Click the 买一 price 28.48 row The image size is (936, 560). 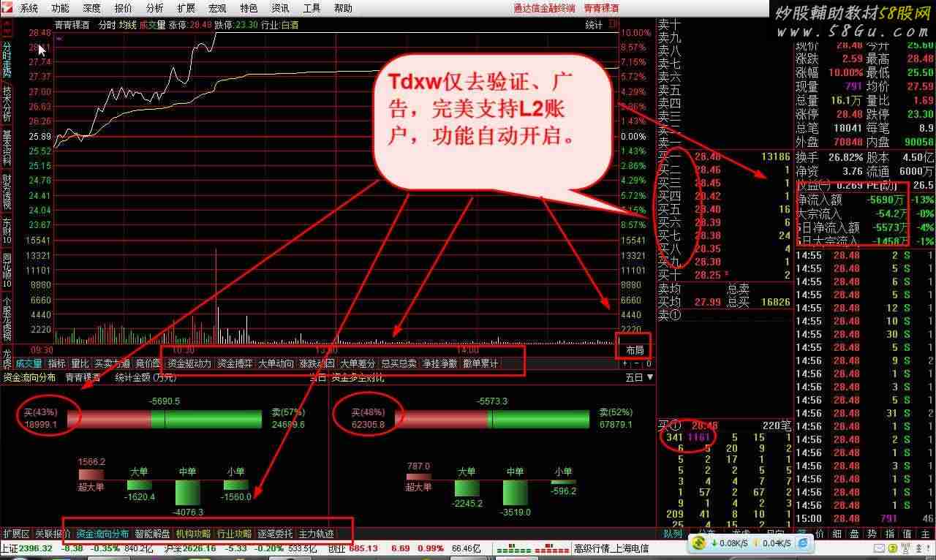(x=724, y=156)
